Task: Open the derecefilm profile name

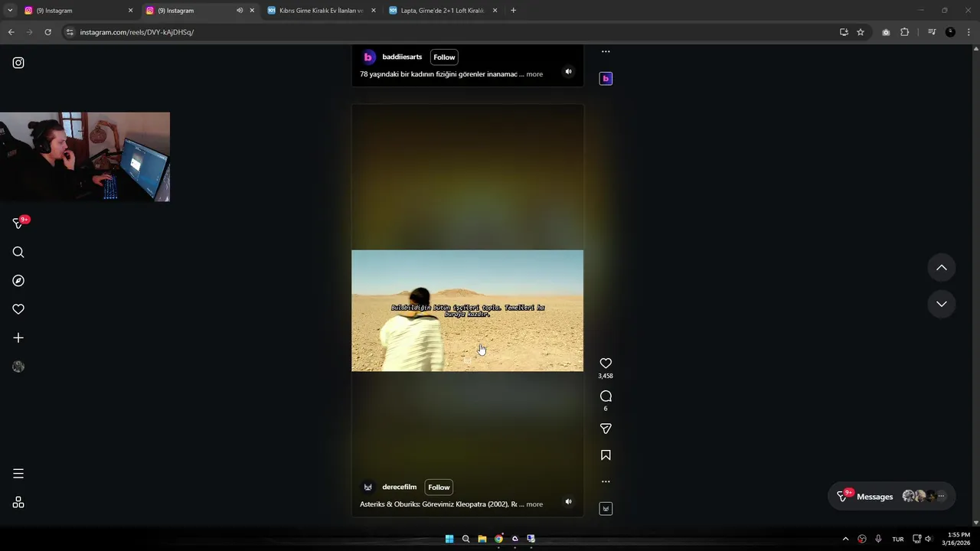Action: 400,487
